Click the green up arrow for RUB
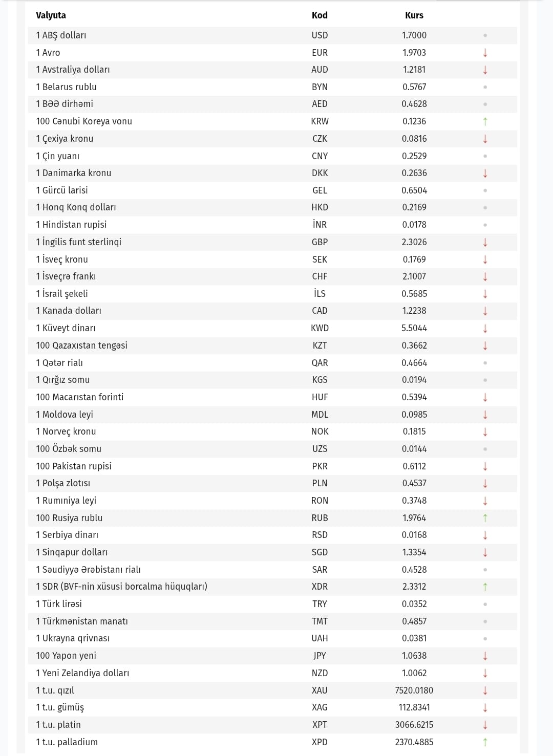 [485, 518]
